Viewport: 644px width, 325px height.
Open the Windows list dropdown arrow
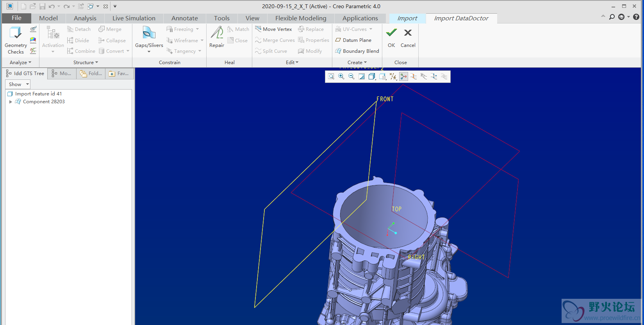tap(98, 6)
